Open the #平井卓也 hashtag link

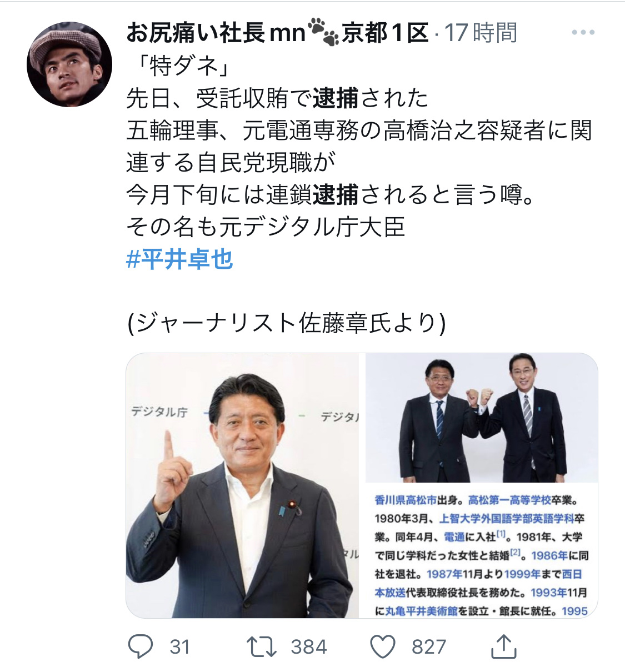tap(180, 259)
